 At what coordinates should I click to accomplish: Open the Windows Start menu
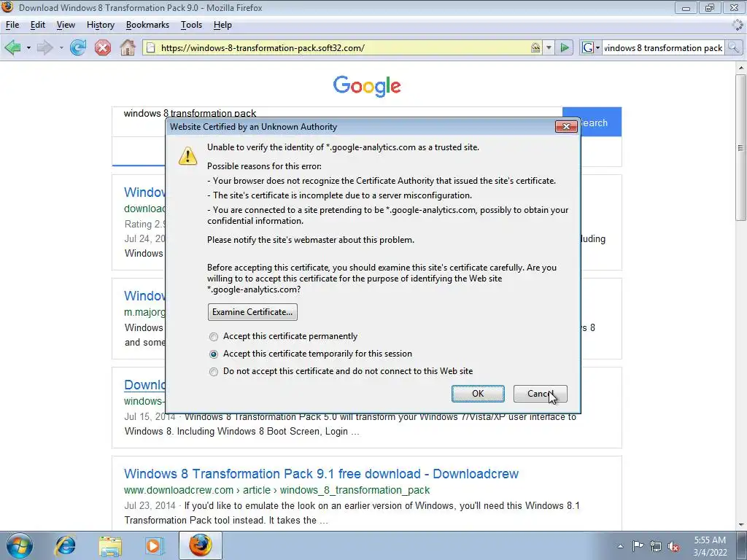pos(19,545)
